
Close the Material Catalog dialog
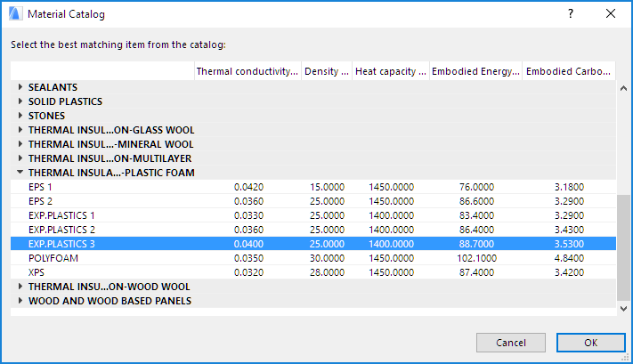(611, 14)
